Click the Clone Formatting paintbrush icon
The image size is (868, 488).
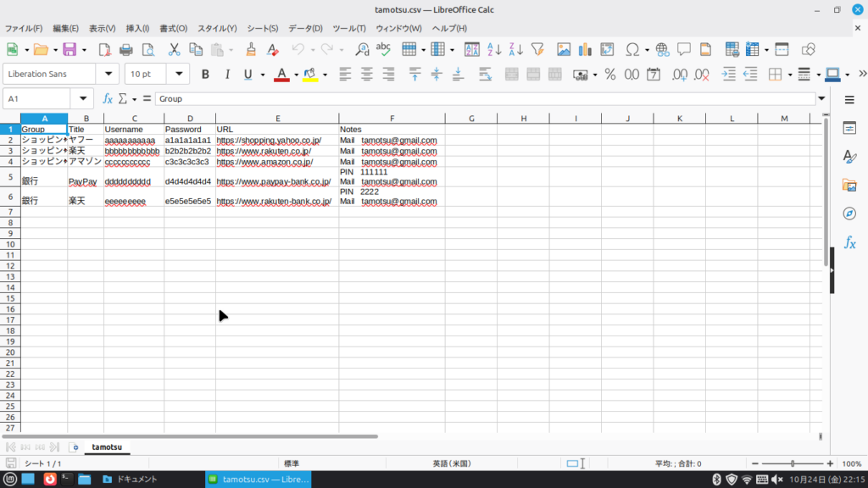coord(251,49)
